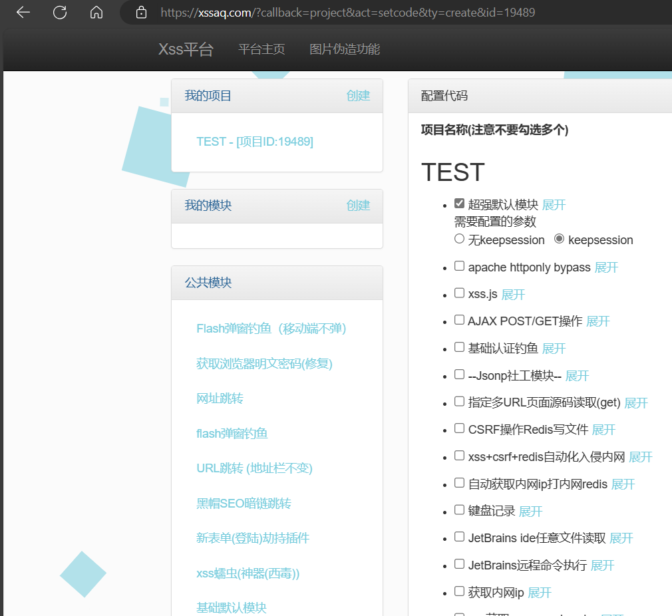Viewport: 672px width, 616px height.
Task: Open 平台主页 in the navbar
Action: 261,49
